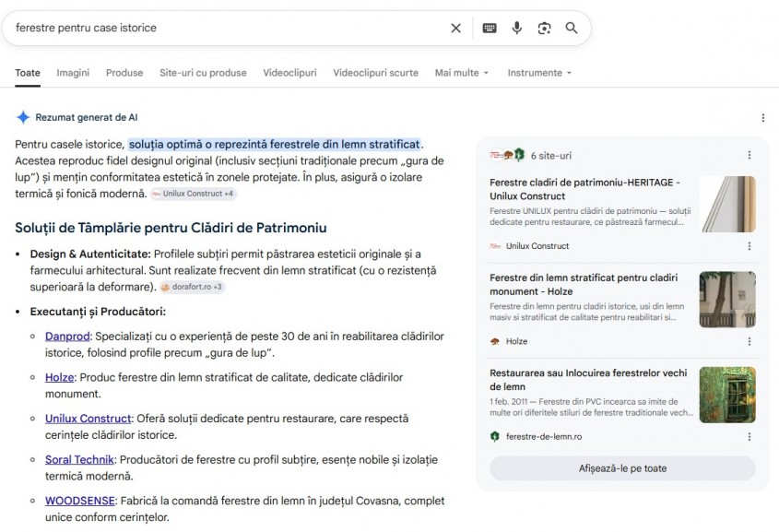Click the ferestre-de-lemn.ro source name

(544, 437)
